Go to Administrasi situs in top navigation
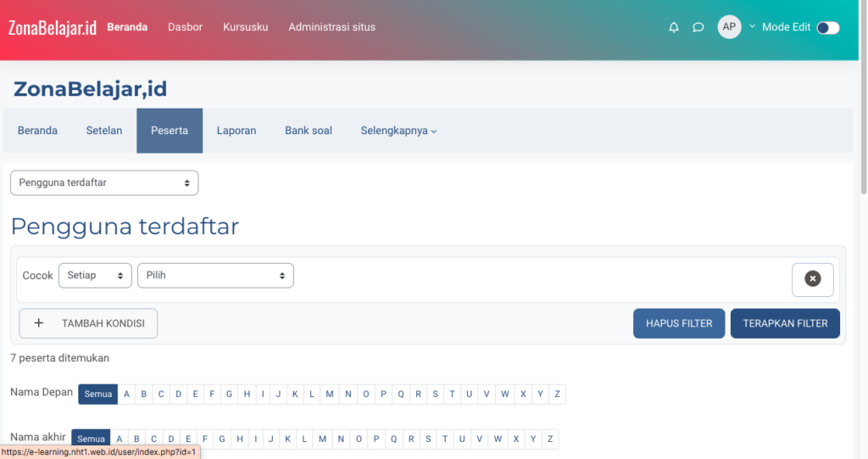The width and height of the screenshot is (868, 459). pyautogui.click(x=331, y=27)
